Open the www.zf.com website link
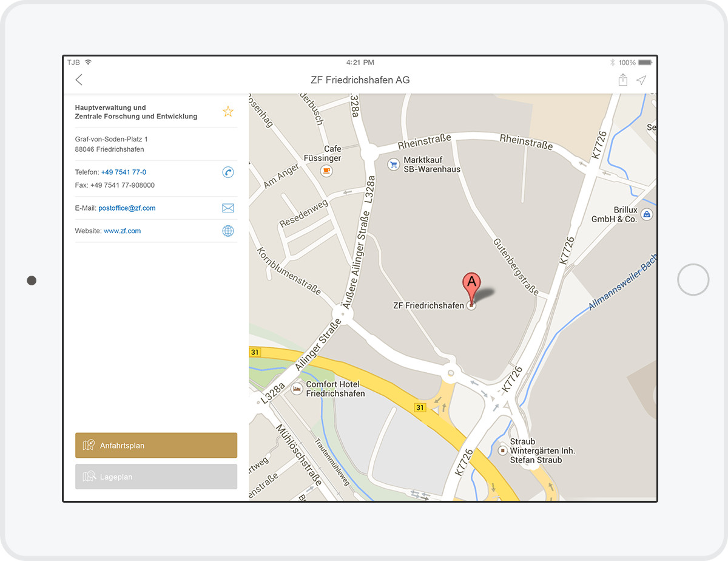Image resolution: width=728 pixels, height=561 pixels. [x=123, y=231]
